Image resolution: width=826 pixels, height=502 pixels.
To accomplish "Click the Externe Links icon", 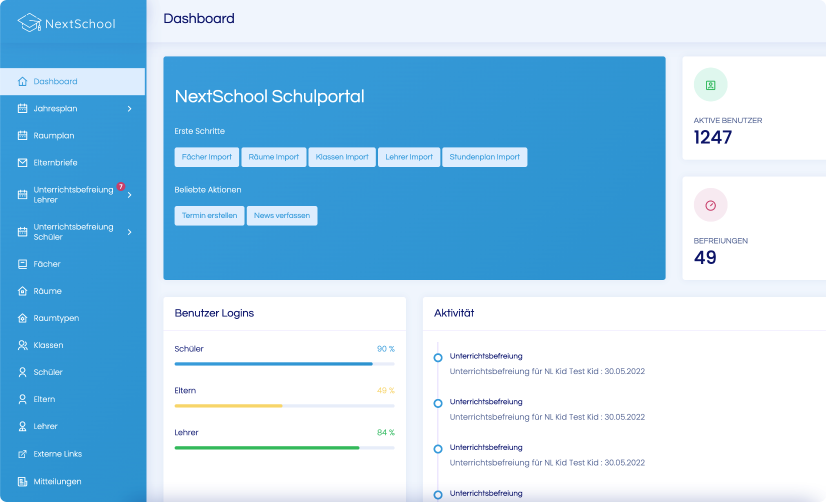I will [22, 454].
